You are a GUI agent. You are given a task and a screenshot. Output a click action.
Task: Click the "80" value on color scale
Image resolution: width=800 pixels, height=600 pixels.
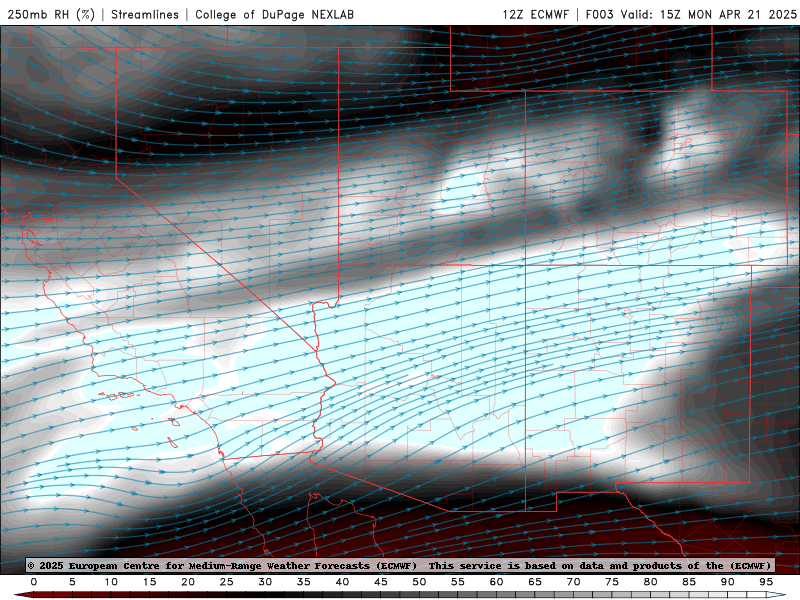click(650, 582)
